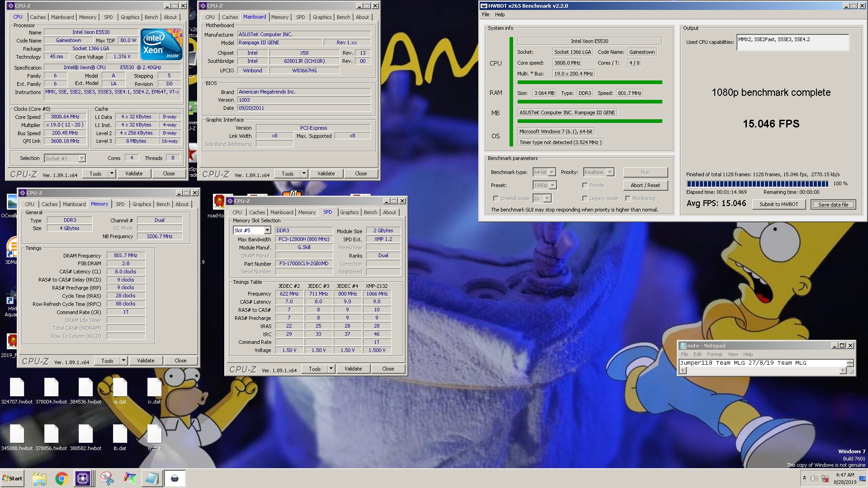Launch Google Chrome from the taskbar
The width and height of the screenshot is (868, 488).
pos(61,479)
